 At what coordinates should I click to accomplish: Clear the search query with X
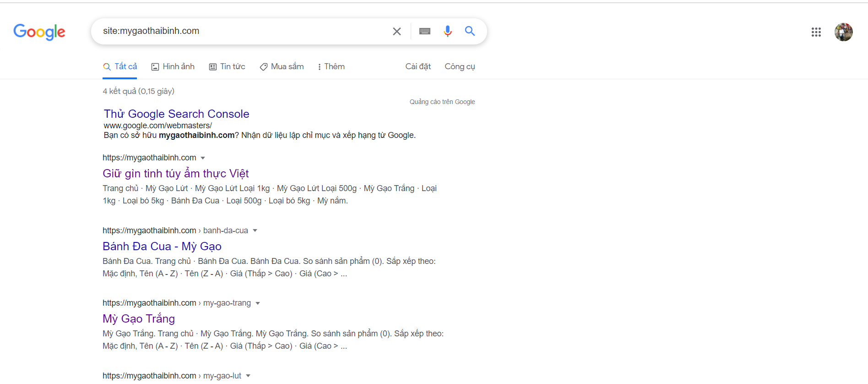397,31
